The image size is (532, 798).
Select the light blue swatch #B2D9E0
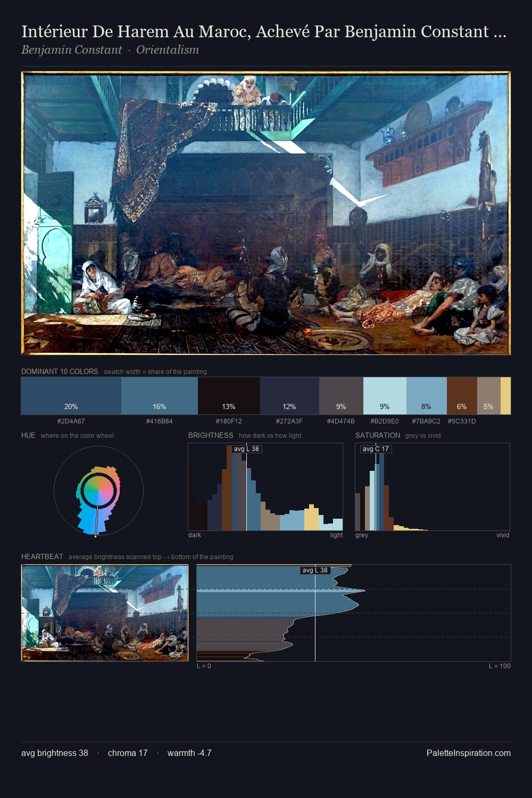[x=385, y=396]
